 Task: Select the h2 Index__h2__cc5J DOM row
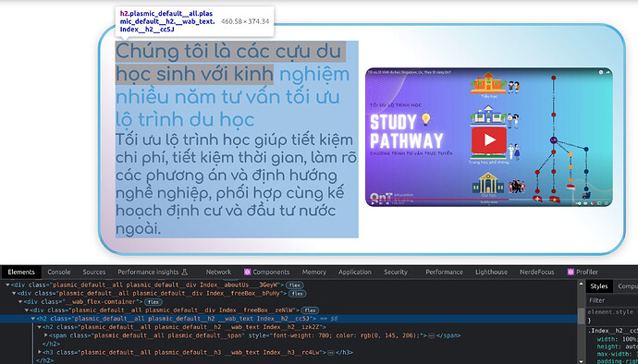tap(288, 319)
